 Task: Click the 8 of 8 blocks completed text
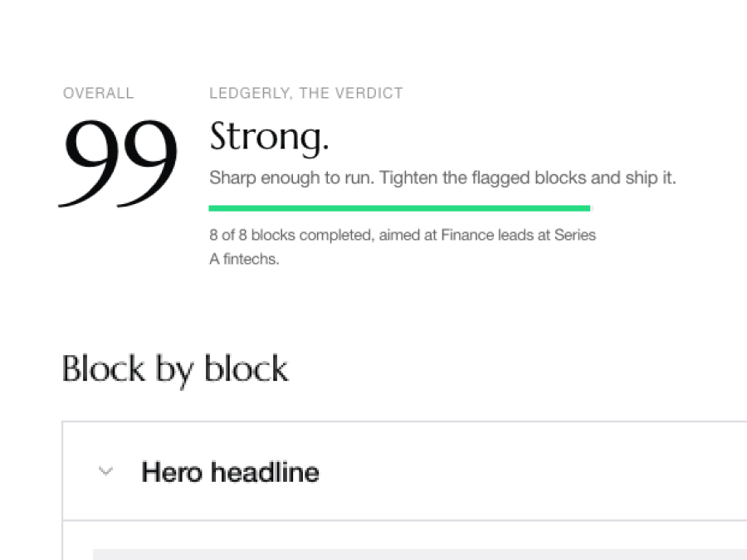coord(403,235)
